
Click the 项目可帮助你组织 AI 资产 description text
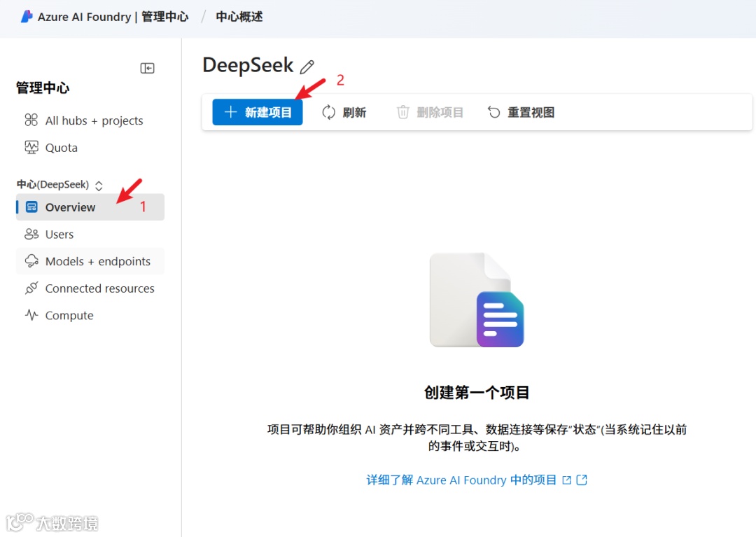477,437
